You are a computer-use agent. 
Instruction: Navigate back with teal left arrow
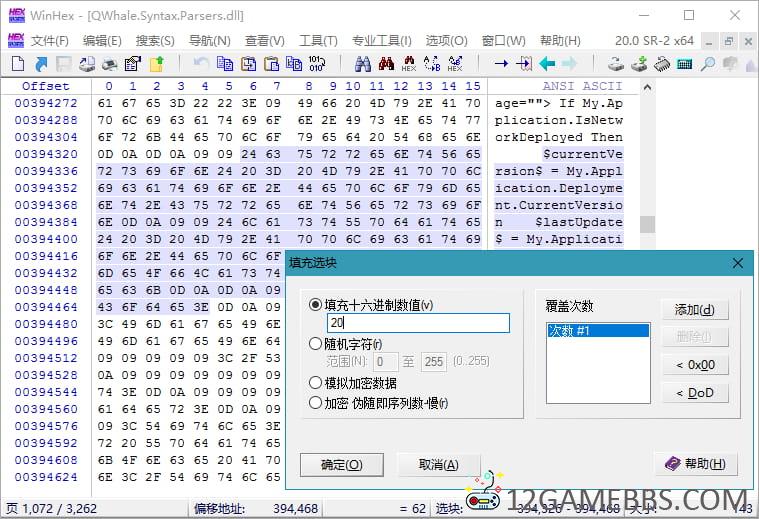coord(547,63)
